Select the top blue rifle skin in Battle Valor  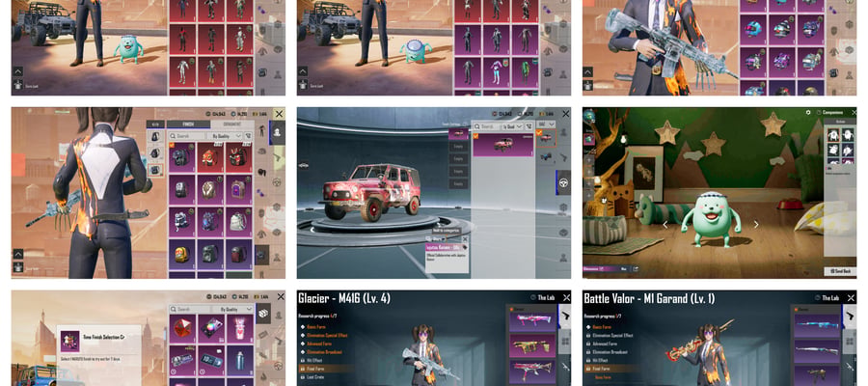coord(818,325)
